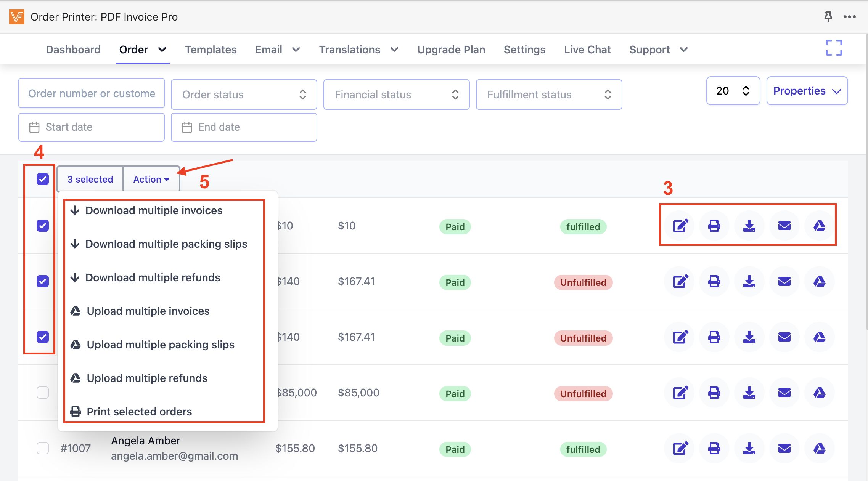
Task: Toggle fullscreen mode icon
Action: [x=834, y=48]
